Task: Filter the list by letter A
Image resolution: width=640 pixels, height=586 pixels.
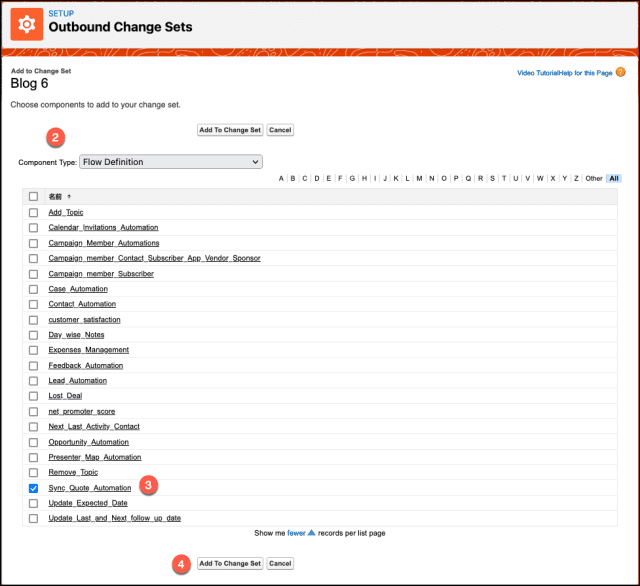Action: [x=280, y=179]
